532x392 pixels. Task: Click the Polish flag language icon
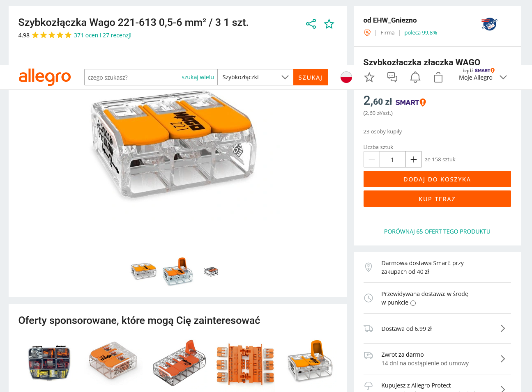(346, 77)
